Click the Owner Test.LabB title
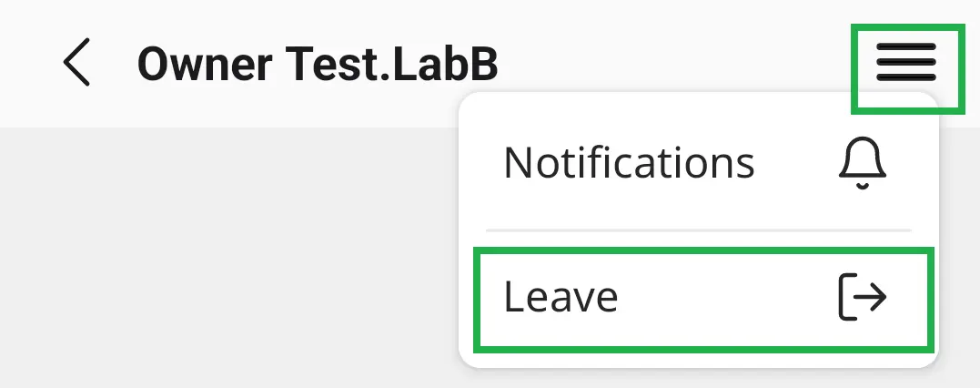The image size is (980, 388). pyautogui.click(x=318, y=64)
